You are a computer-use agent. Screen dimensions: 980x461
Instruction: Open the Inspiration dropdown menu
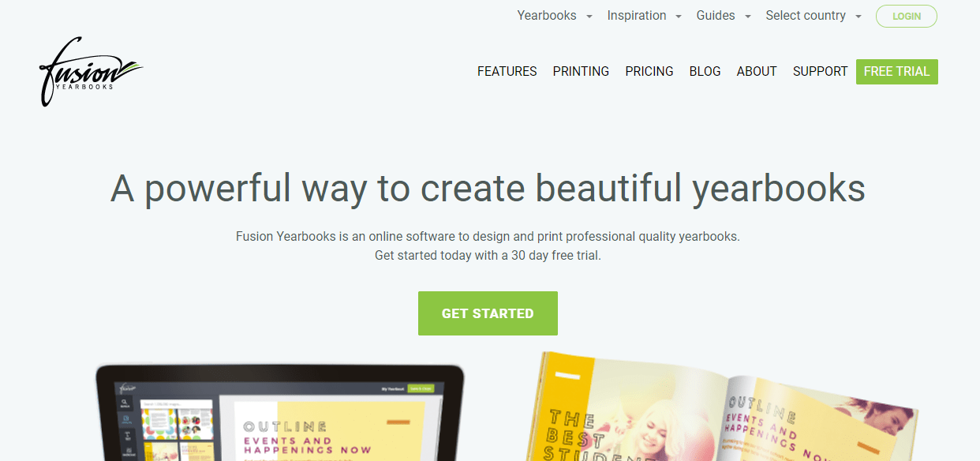[x=644, y=16]
